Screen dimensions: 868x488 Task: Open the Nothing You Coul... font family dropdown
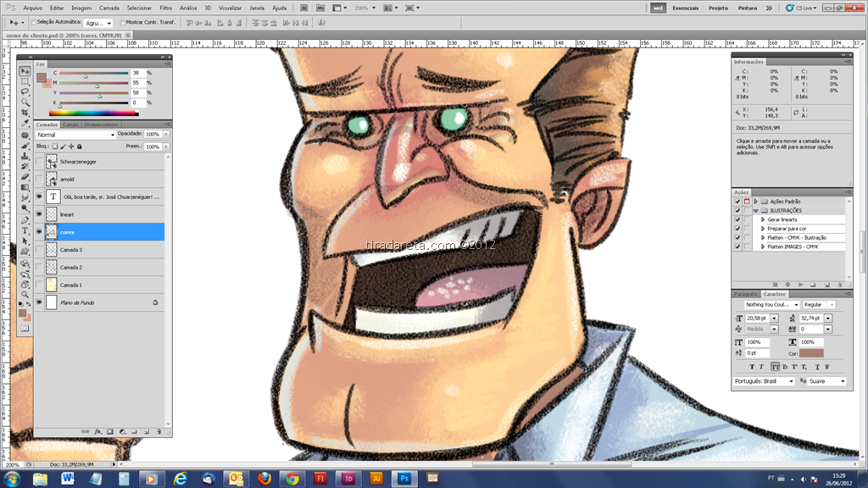(771, 305)
